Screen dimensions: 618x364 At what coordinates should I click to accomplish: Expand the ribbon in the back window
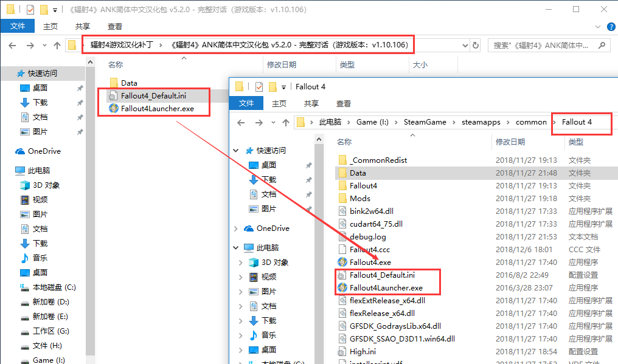click(x=597, y=27)
